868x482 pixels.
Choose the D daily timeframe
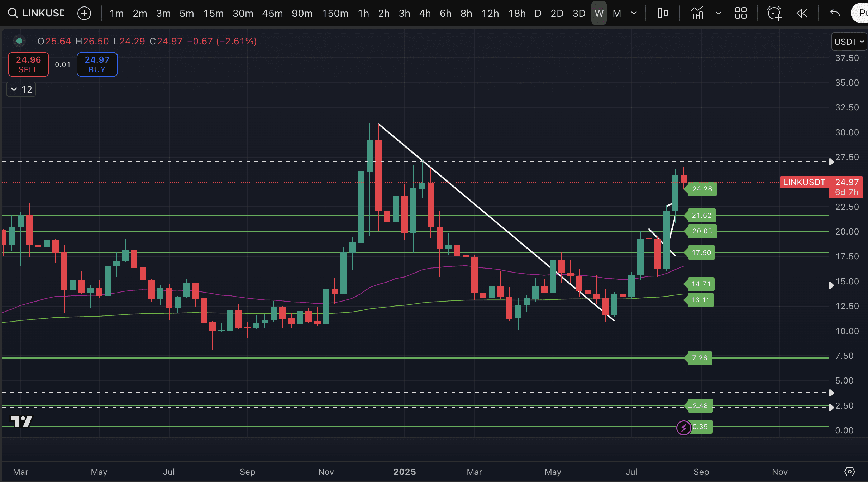click(x=538, y=13)
